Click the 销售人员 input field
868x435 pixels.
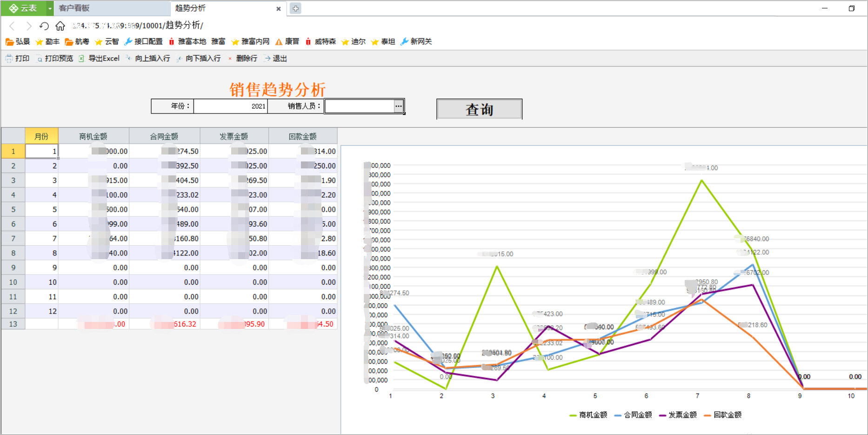(359, 106)
